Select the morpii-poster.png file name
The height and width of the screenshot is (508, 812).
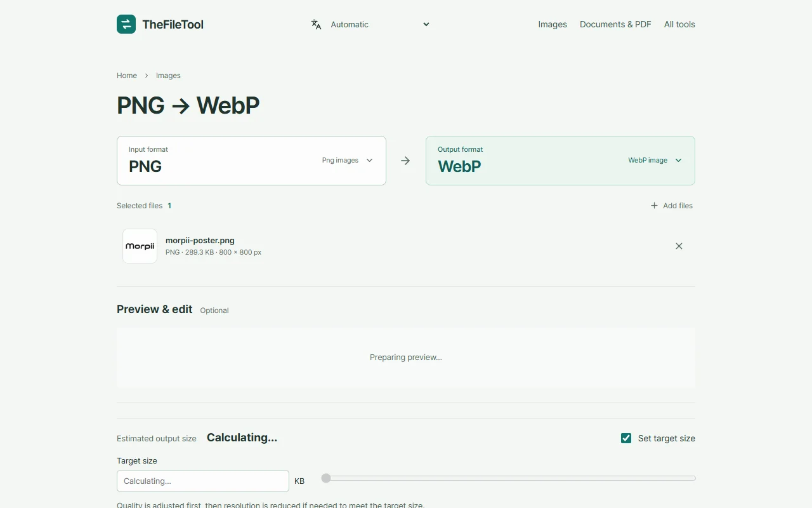click(200, 241)
